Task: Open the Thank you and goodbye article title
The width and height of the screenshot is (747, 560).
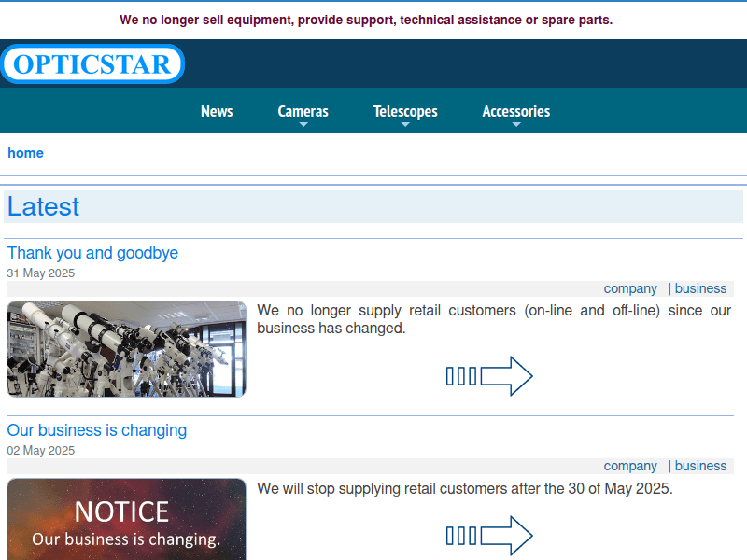Action: click(92, 253)
